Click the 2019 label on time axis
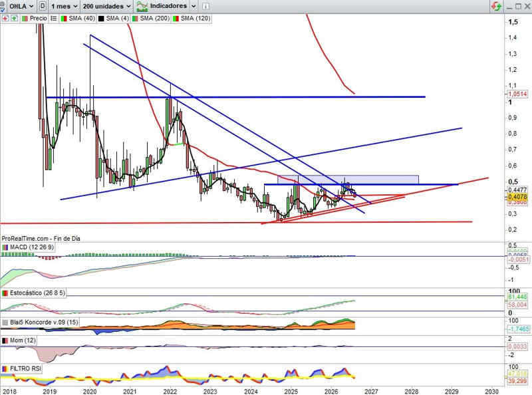The image size is (532, 395). 49,392
